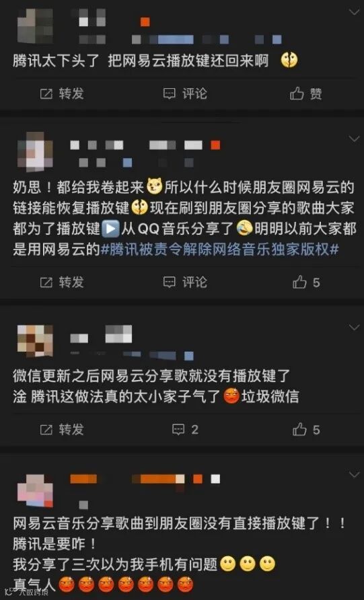
Task: Comment on the post starting with 奶思
Action: [185, 283]
